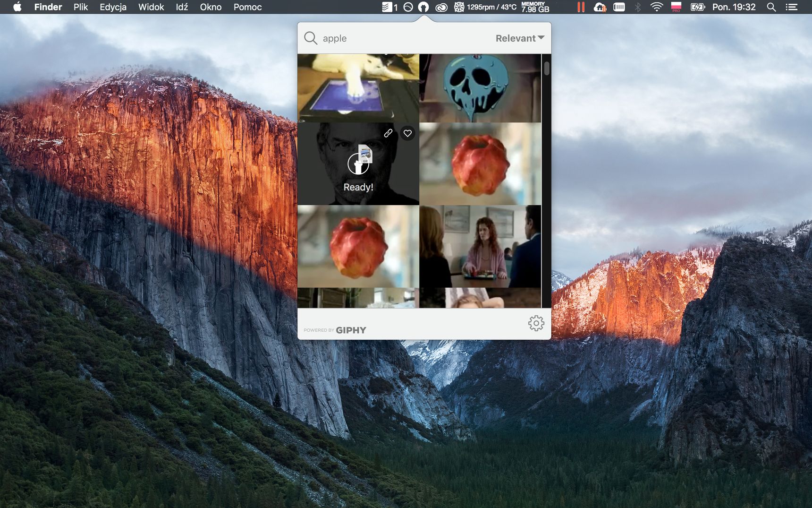The width and height of the screenshot is (812, 508).
Task: Select the Ready! GIF thumbnail
Action: 358,164
